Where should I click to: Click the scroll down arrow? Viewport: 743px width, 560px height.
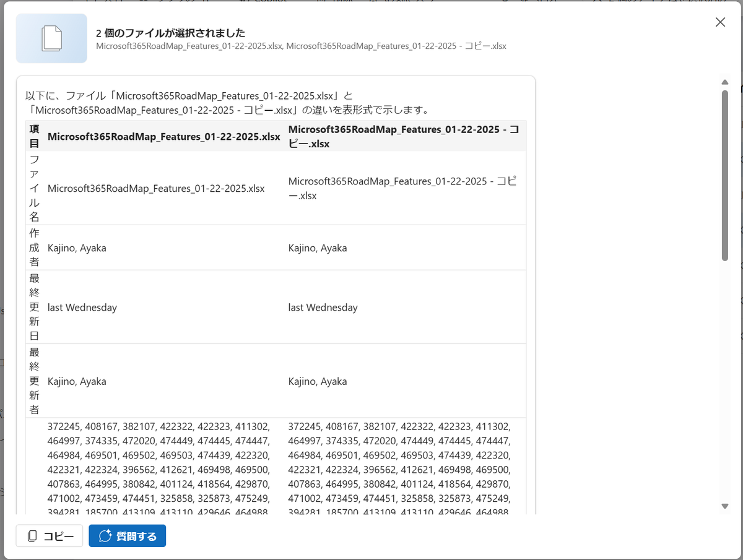click(725, 506)
